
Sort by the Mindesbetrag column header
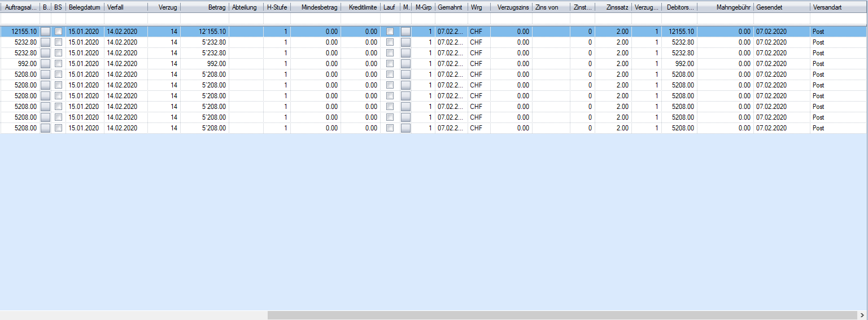(x=315, y=7)
